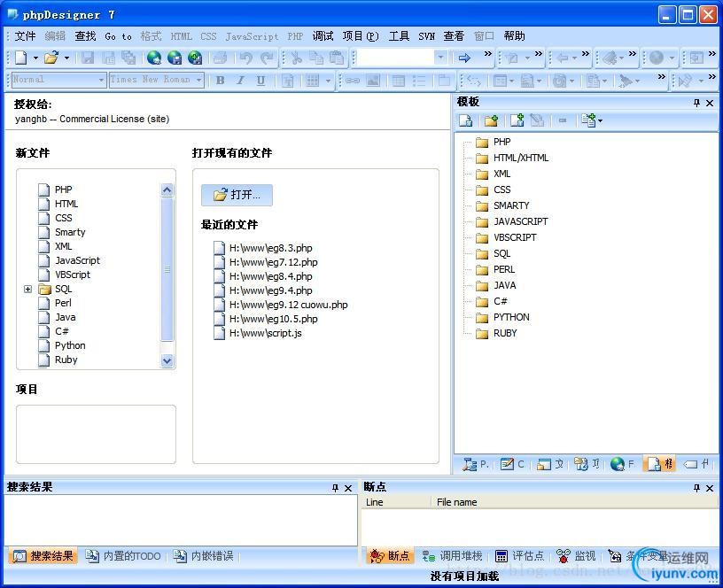The width and height of the screenshot is (723, 588).
Task: Open the 项目(P) menu
Action: 361,36
